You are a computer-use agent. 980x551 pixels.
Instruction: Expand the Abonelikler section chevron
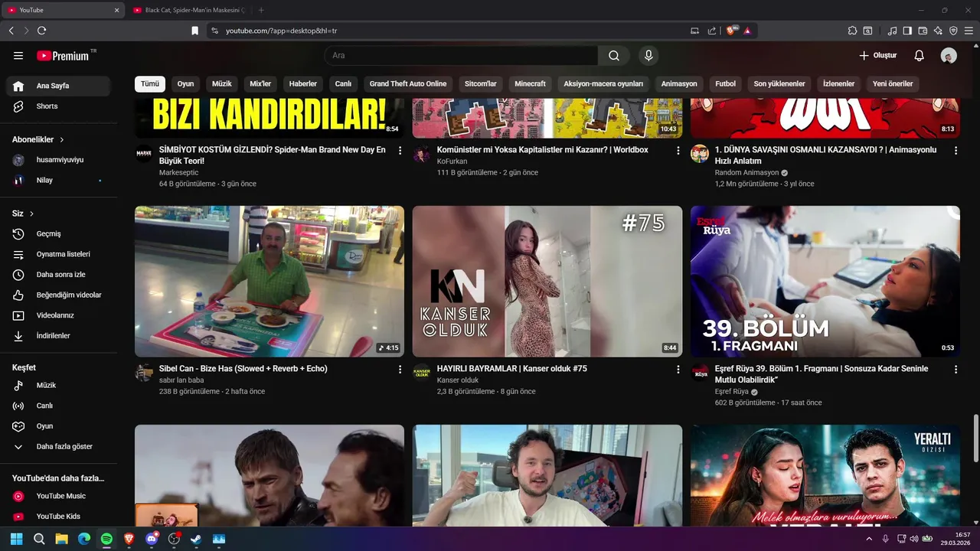coord(62,140)
